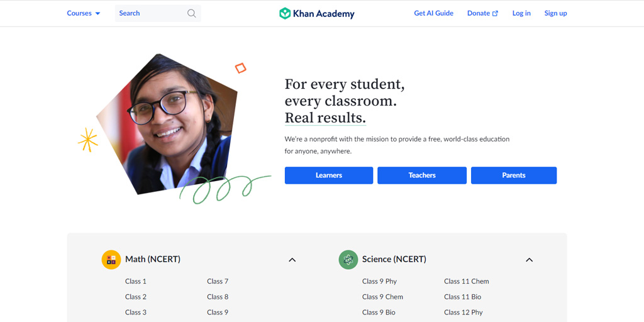
Task: Click the Math (NCERT) subject icon
Action: (111, 260)
